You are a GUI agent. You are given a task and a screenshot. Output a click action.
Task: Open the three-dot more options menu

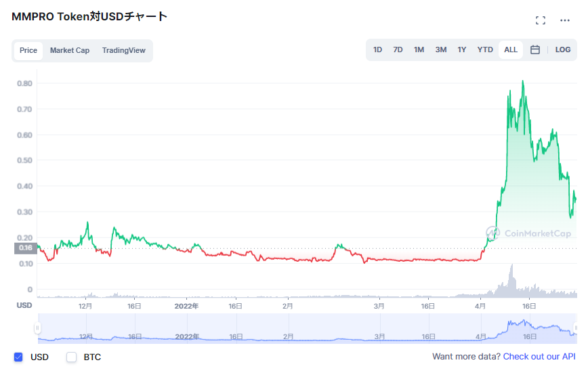(x=565, y=20)
